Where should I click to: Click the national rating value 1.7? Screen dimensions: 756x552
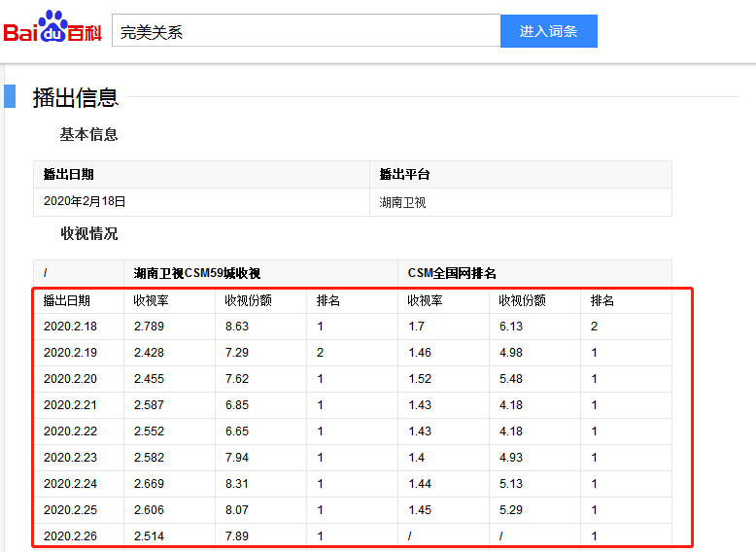pyautogui.click(x=416, y=327)
